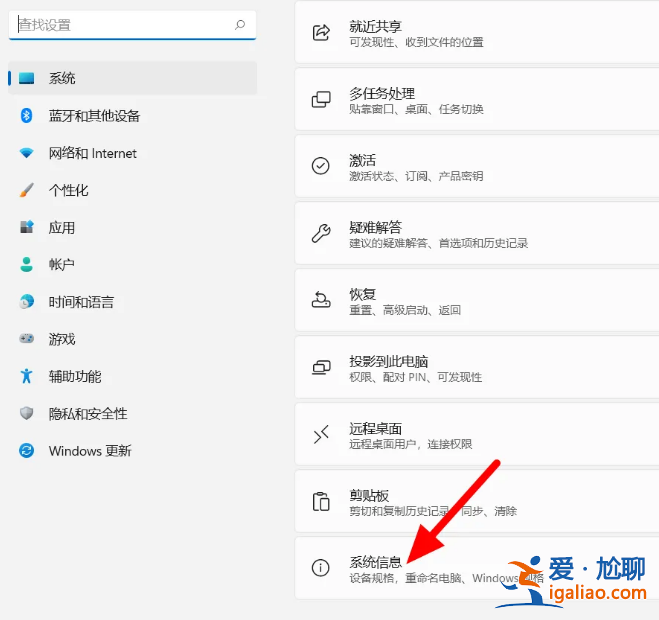Click the text 权限、配对 PIN、可发现性
The width and height of the screenshot is (659, 620).
tap(416, 377)
